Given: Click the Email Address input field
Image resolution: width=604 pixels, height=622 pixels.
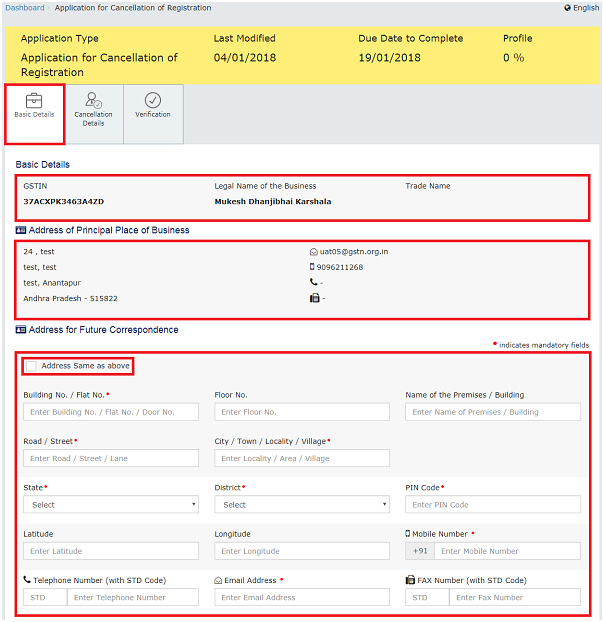Looking at the screenshot, I should 302,597.
